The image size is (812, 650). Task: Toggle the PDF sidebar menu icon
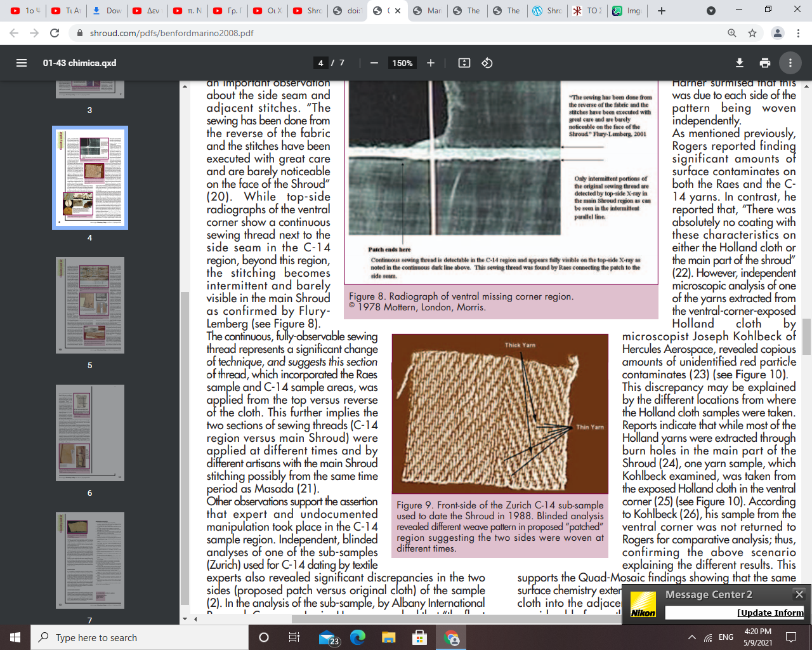22,63
